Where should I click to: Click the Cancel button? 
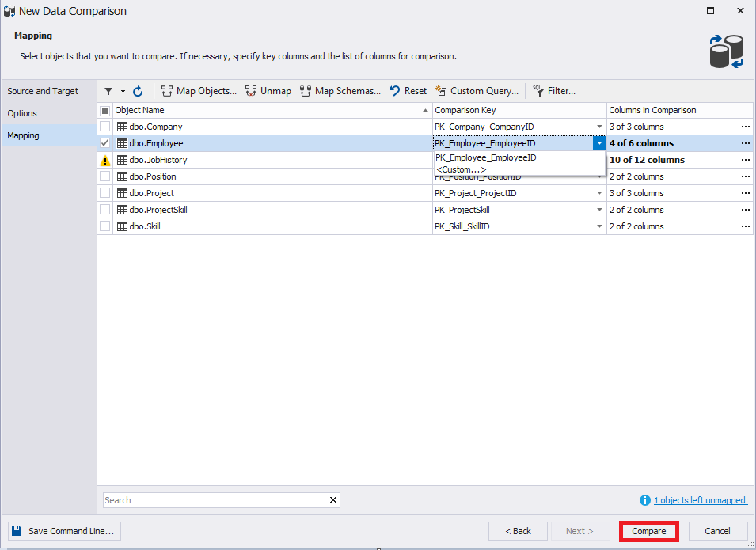tap(717, 531)
